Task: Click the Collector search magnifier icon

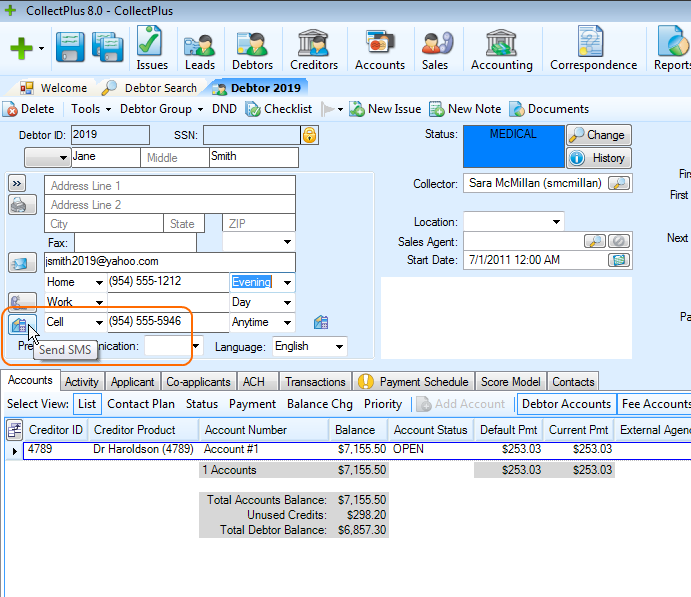Action: coord(619,183)
